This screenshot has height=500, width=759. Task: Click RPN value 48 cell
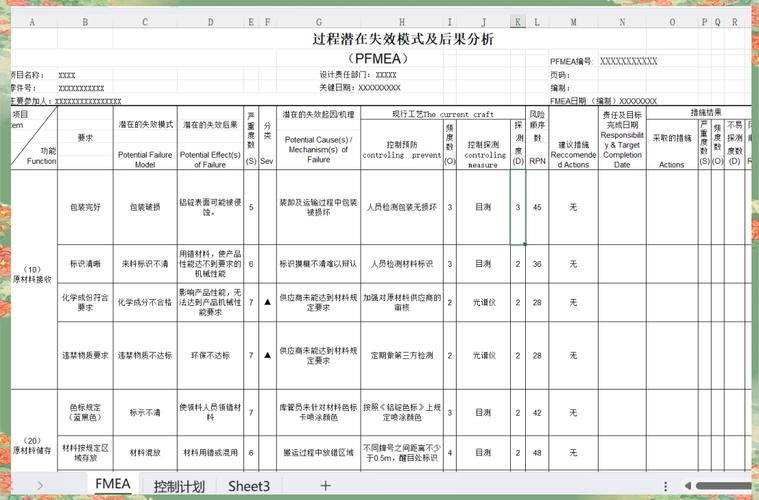point(537,453)
